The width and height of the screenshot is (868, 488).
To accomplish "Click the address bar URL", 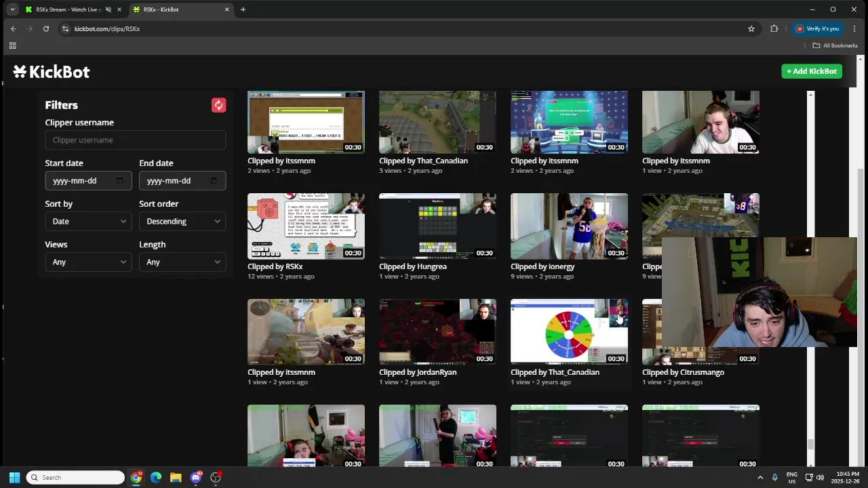I will [107, 28].
